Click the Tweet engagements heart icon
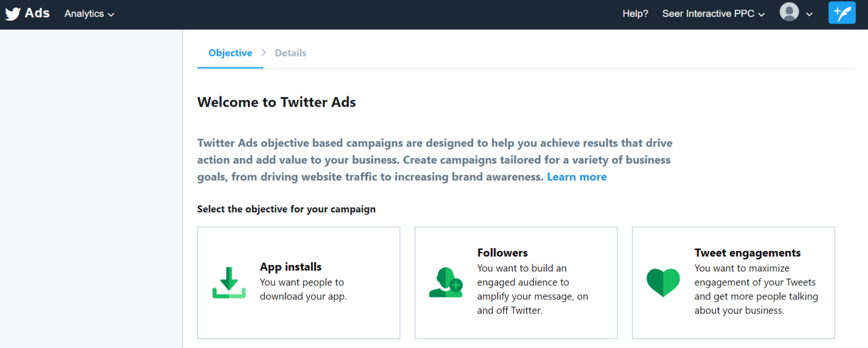The width and height of the screenshot is (868, 348). pyautogui.click(x=663, y=282)
